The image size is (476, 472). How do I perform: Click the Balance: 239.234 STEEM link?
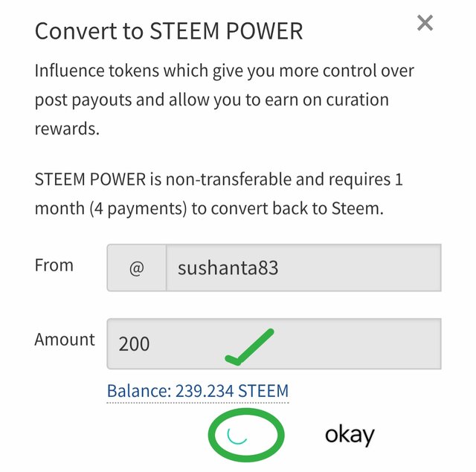pyautogui.click(x=198, y=391)
